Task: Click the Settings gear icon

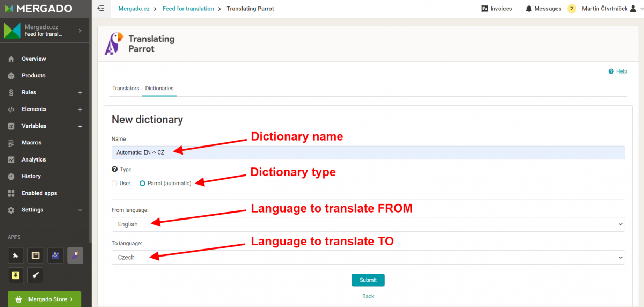Action: [11, 210]
